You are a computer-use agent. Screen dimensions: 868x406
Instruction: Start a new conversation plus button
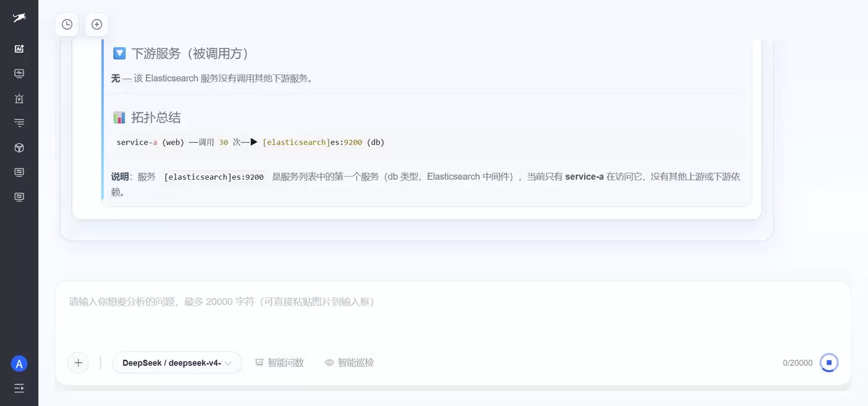point(97,24)
